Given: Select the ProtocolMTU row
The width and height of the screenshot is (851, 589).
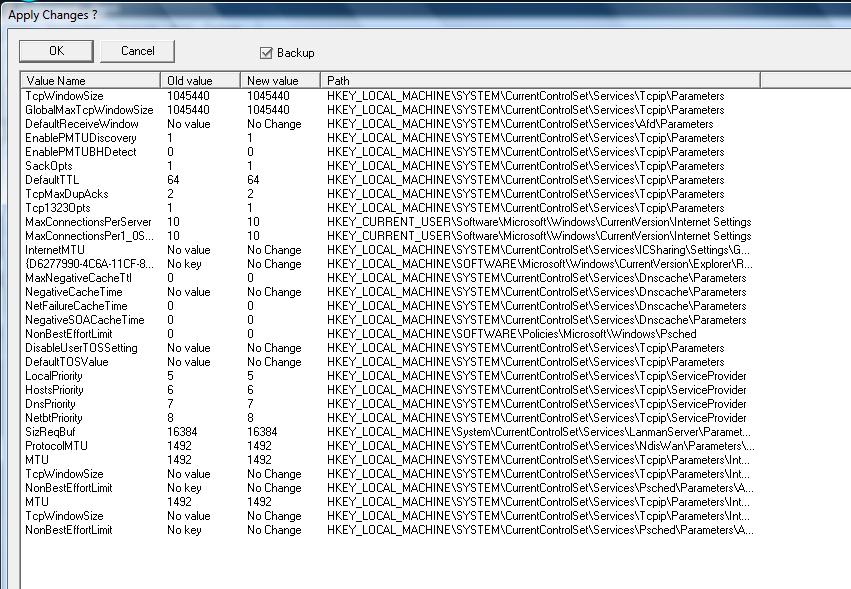Looking at the screenshot, I should (x=56, y=446).
